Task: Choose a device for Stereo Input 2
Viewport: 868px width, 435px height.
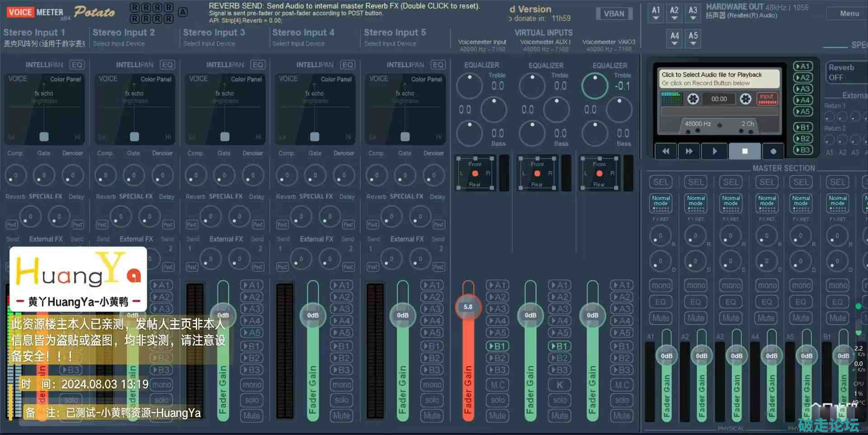Action: pos(119,44)
